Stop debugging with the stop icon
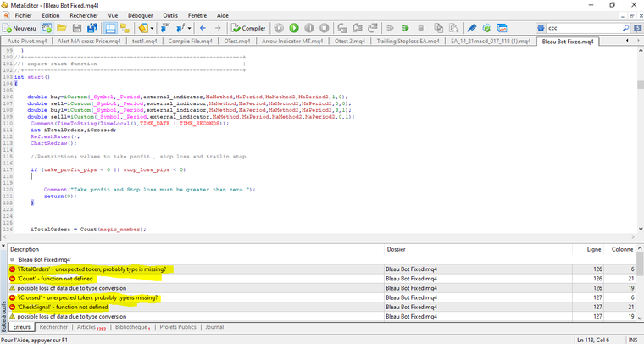644x344 pixels. click(x=325, y=28)
